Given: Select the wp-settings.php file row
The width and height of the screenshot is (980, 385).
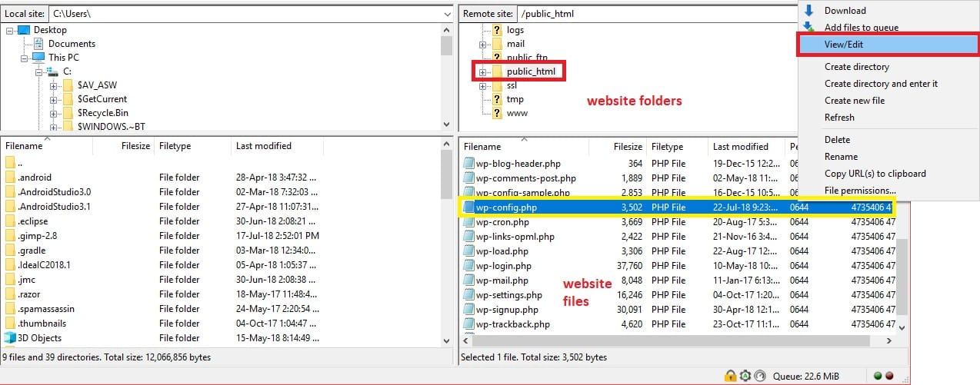Looking at the screenshot, I should click(x=677, y=295).
